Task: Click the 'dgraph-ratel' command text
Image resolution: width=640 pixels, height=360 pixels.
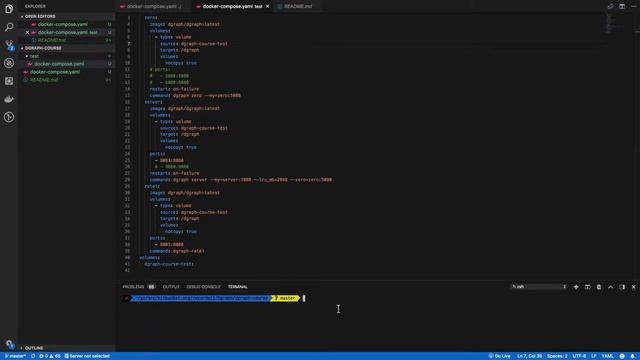Action: [189, 251]
